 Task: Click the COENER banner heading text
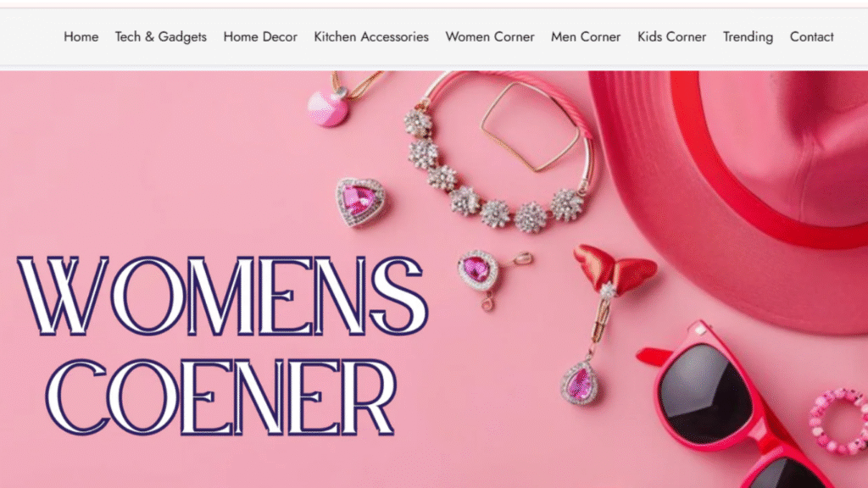pyautogui.click(x=220, y=396)
